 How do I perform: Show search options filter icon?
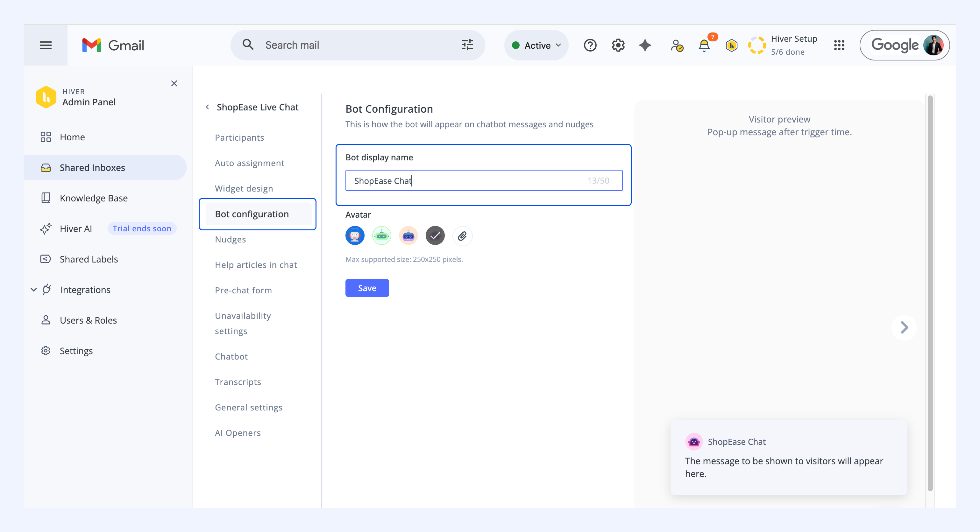[467, 45]
